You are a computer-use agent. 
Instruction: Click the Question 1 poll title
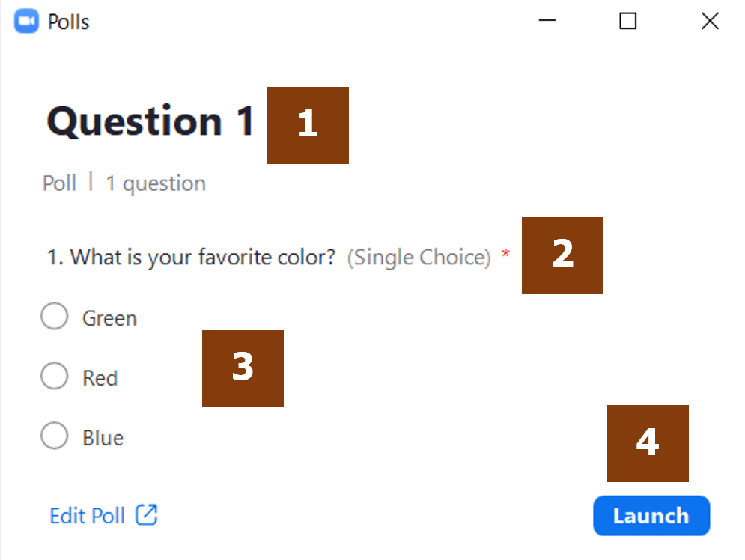click(150, 121)
